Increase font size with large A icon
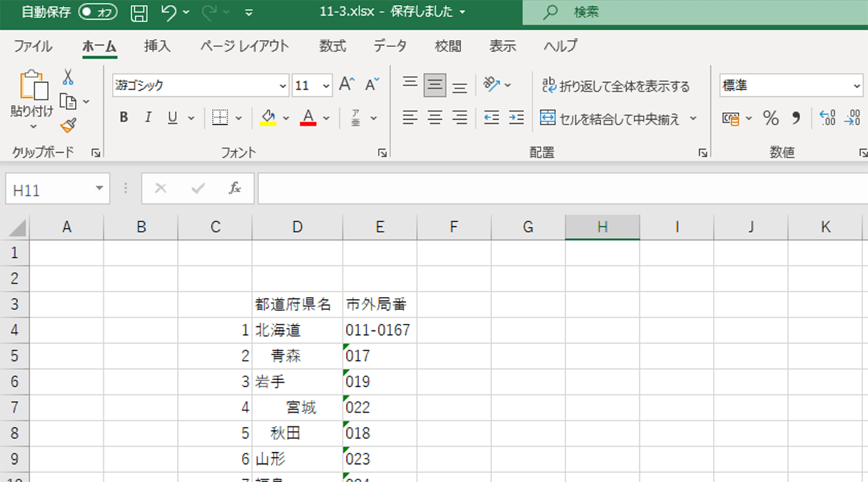This screenshot has width=868, height=482. [x=346, y=84]
